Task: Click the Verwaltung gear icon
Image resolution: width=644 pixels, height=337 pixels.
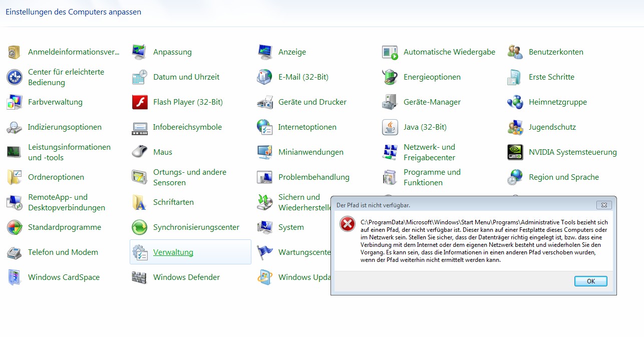Action: 139,252
